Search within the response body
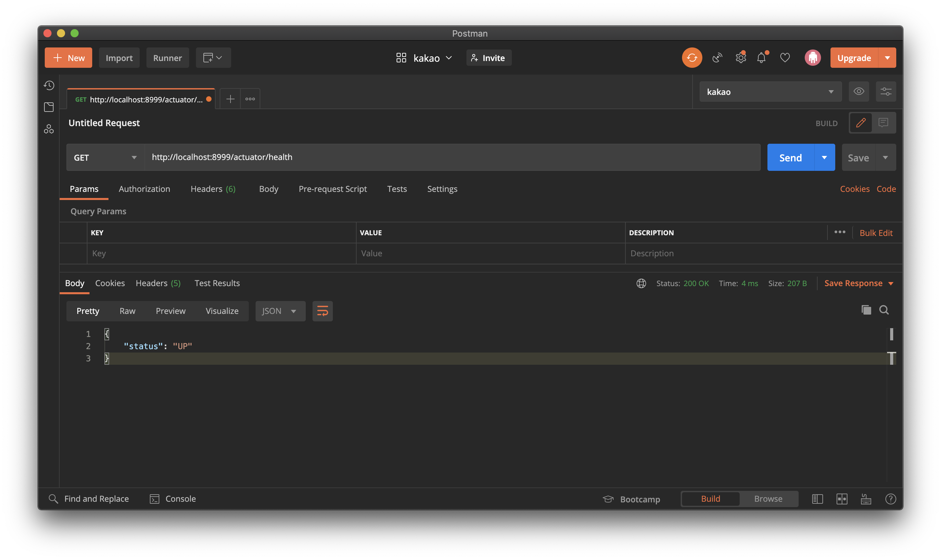The width and height of the screenshot is (941, 560). [x=884, y=310]
